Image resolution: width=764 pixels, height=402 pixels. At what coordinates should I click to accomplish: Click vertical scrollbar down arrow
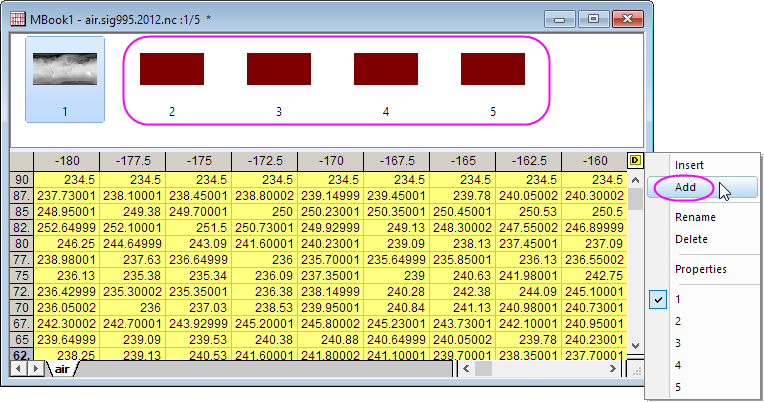pyautogui.click(x=635, y=345)
